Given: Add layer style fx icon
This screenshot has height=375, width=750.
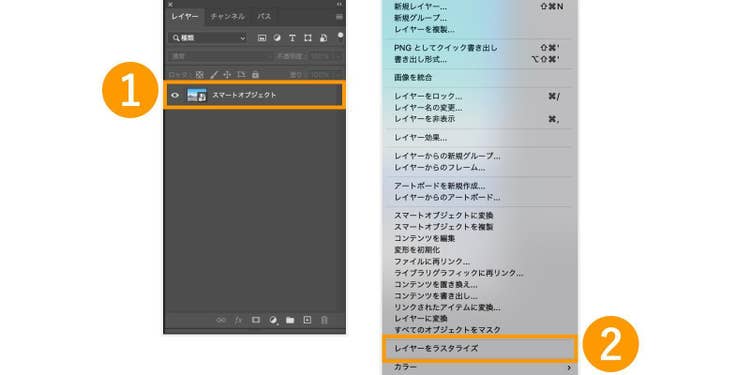Looking at the screenshot, I should (x=238, y=320).
